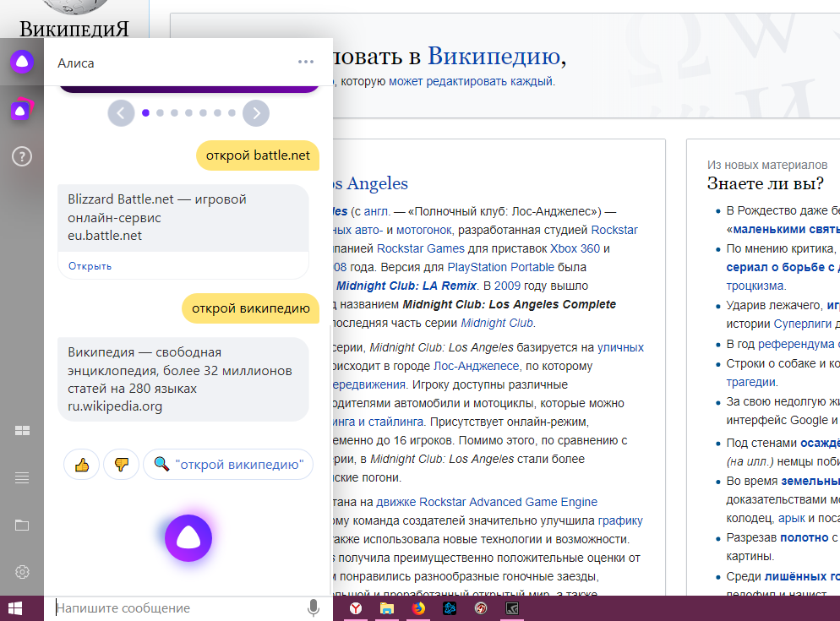Click the "открой battle.net" message bubble
Screen dimensions: 840x621
point(258,155)
